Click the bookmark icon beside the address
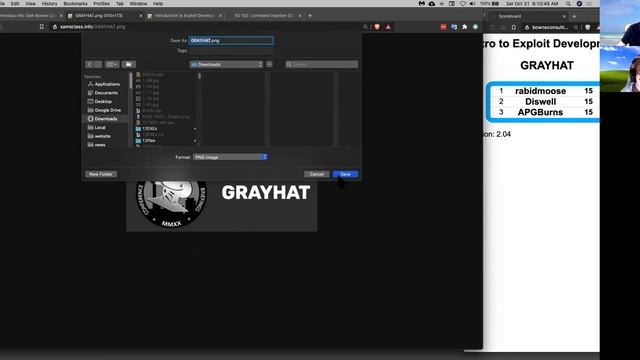This screenshot has height=360, width=640. point(41,27)
